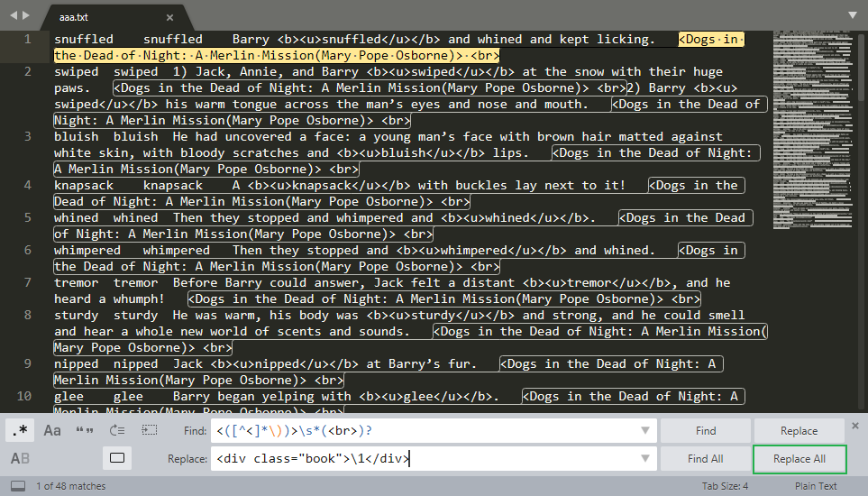868x496 pixels.
Task: Toggle highlight matches button
Action: (x=117, y=458)
